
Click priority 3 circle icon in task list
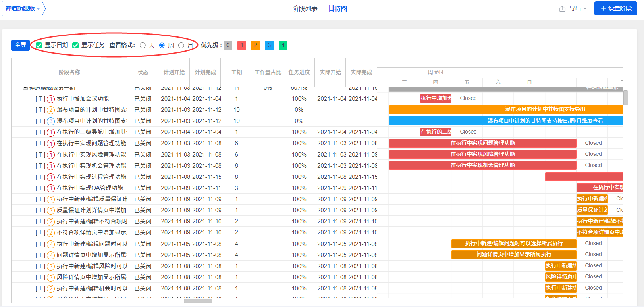click(x=51, y=121)
